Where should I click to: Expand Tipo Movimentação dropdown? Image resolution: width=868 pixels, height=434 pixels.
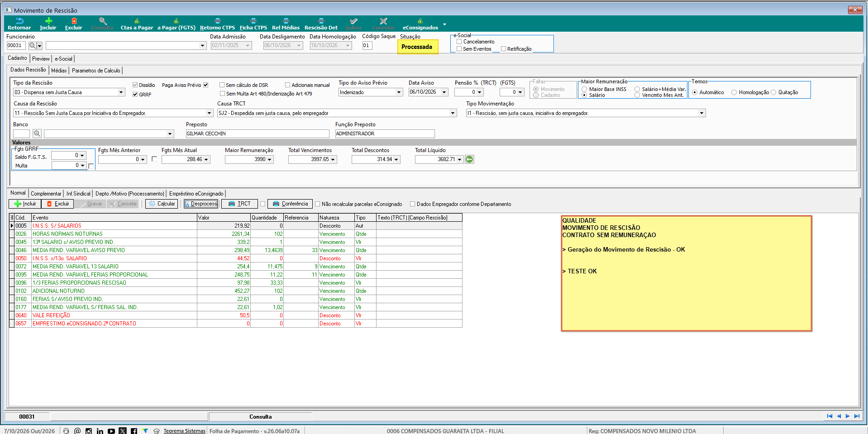701,113
